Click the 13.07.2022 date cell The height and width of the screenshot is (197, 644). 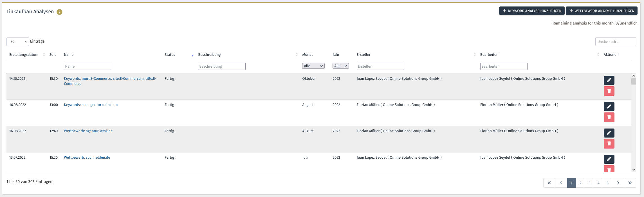17,158
